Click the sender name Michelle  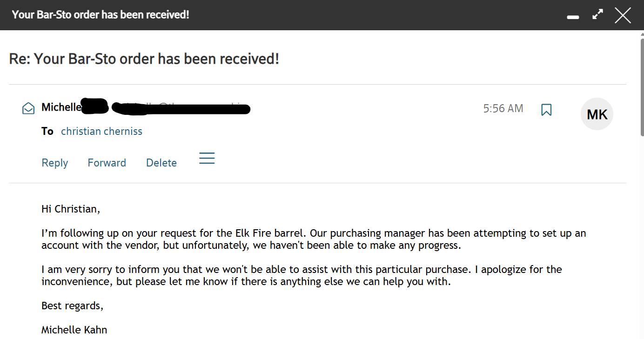[x=61, y=107]
